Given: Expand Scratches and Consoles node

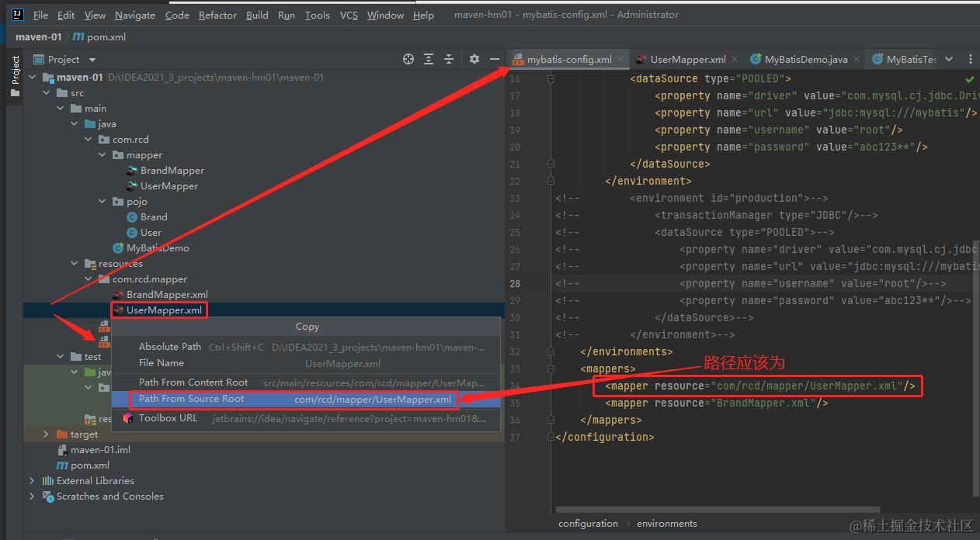Looking at the screenshot, I should pos(33,497).
